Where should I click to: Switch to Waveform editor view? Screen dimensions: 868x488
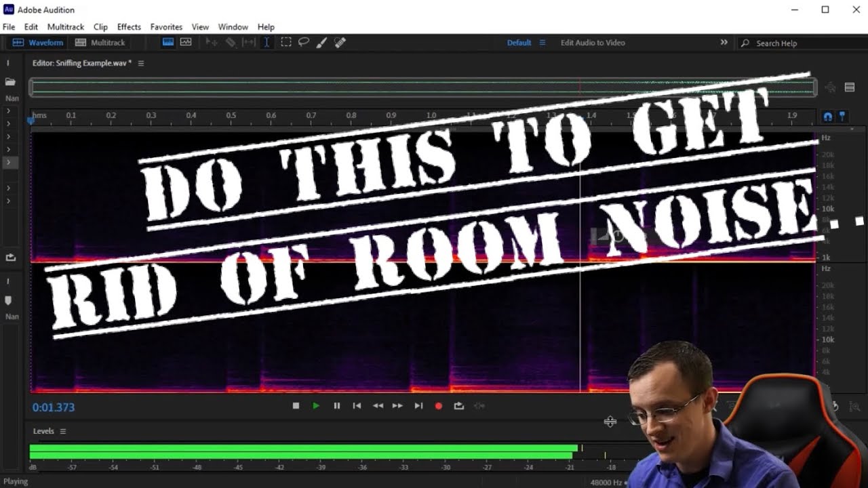[39, 43]
